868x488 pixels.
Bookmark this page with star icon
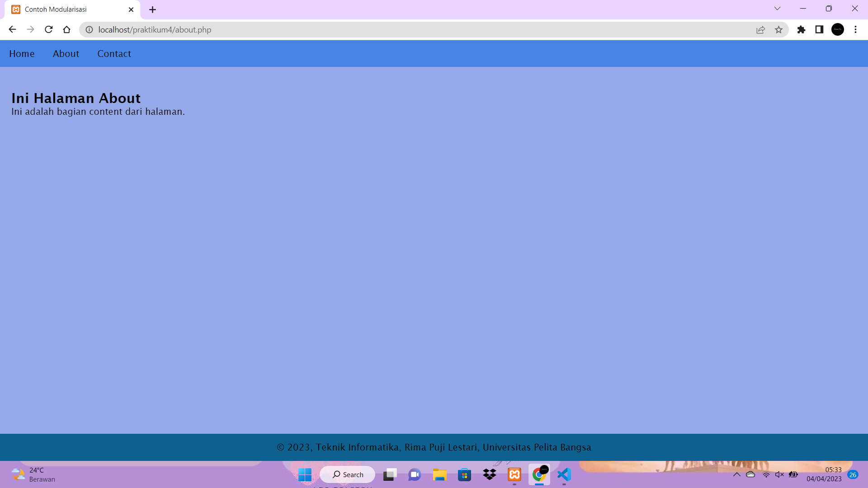click(x=778, y=30)
